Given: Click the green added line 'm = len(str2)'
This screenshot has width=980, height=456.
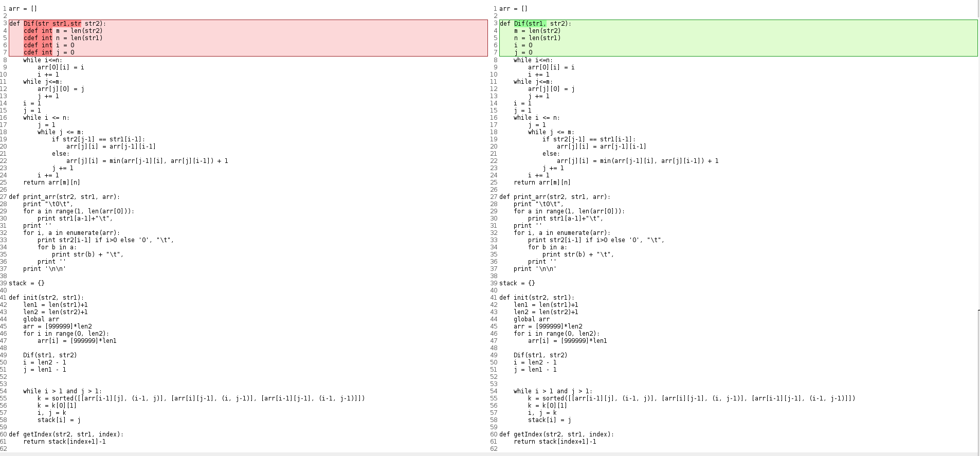Looking at the screenshot, I should coord(537,31).
